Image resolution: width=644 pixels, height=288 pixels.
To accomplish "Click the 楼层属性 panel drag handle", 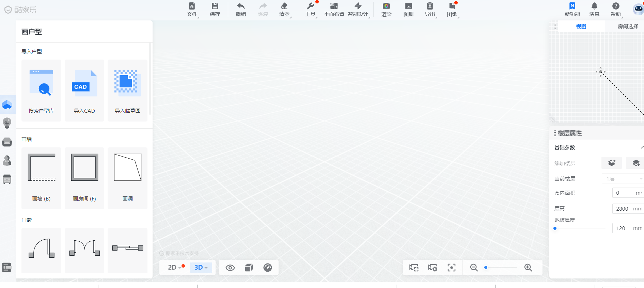I will [555, 133].
